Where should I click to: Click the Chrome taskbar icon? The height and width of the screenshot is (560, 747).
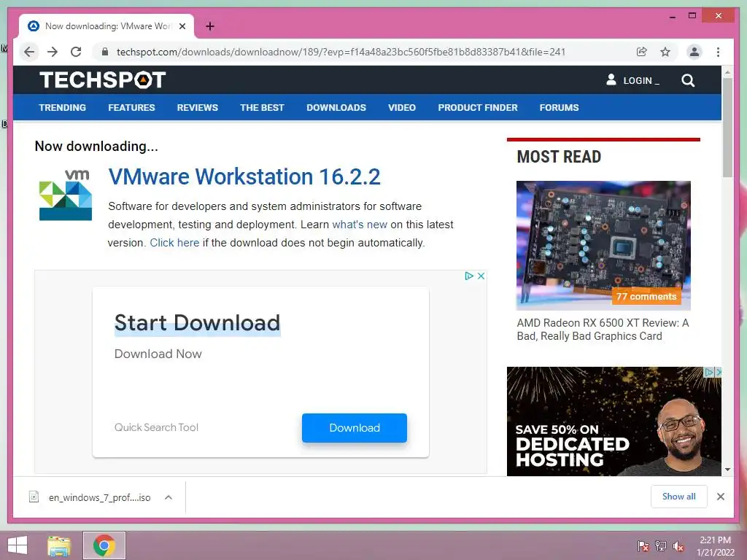[x=104, y=545]
